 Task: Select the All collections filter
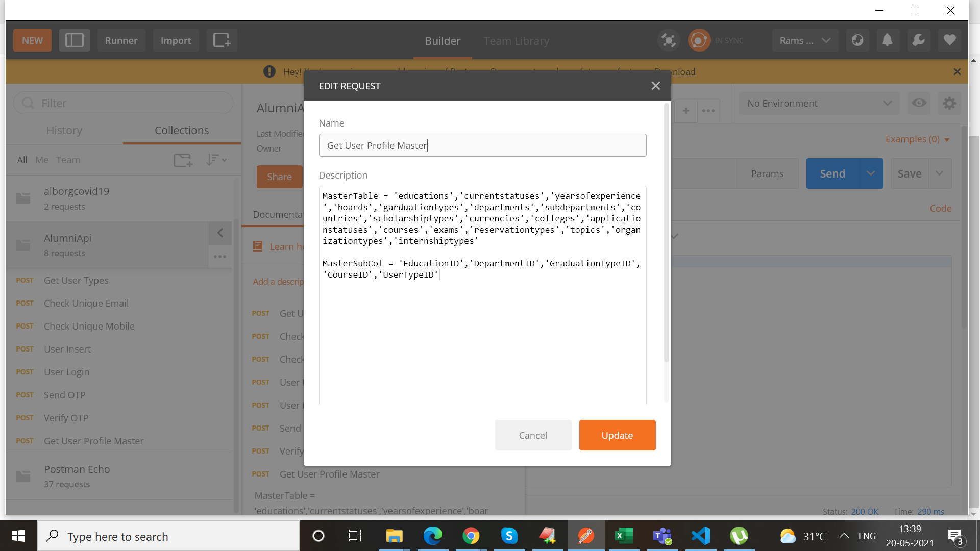[22, 160]
